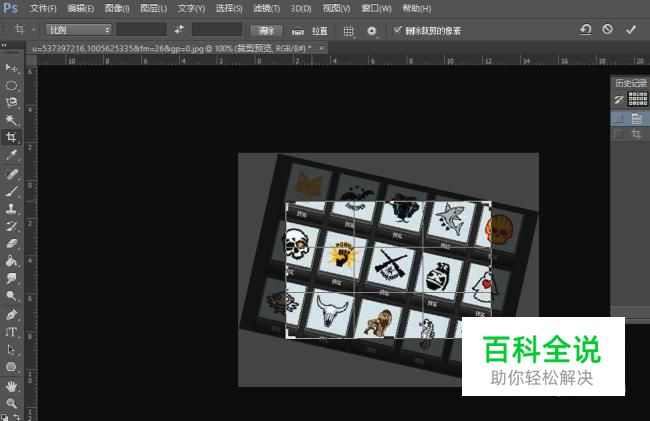Select the Paint Bucket tool
This screenshot has height=421, width=650.
click(11, 261)
